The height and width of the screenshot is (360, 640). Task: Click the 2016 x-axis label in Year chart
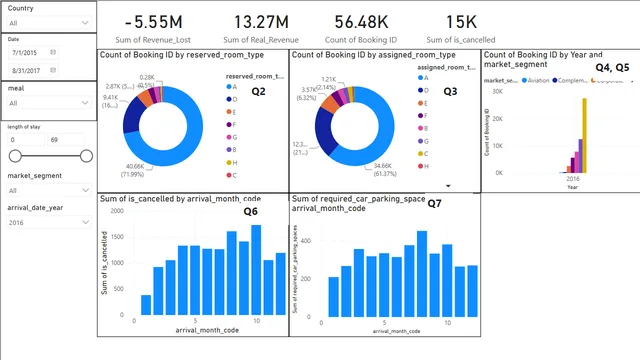pos(573,178)
